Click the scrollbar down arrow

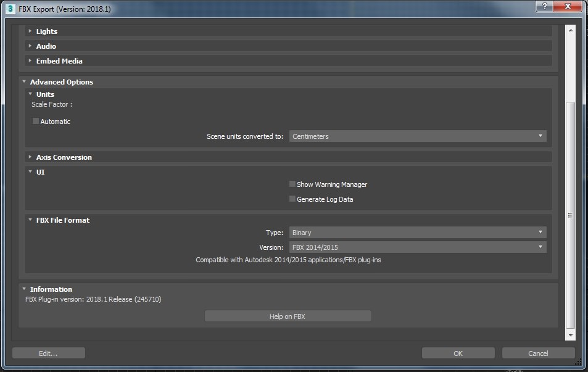570,335
